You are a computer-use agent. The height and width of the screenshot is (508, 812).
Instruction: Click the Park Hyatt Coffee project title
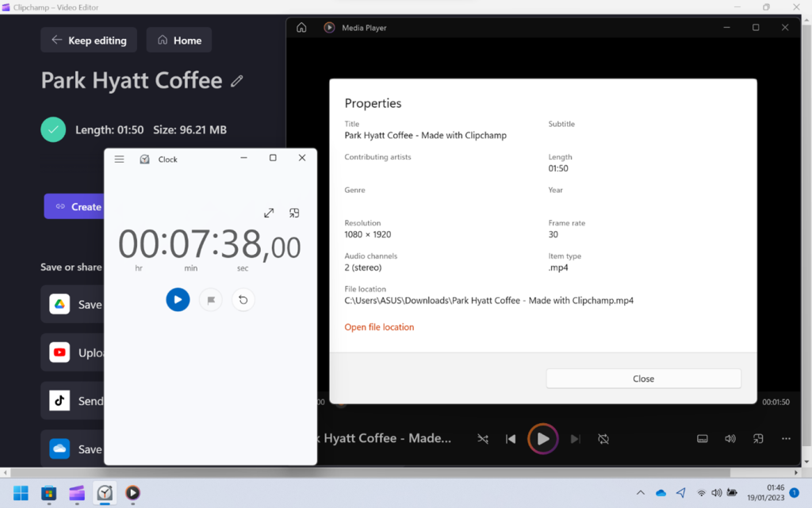coord(132,80)
